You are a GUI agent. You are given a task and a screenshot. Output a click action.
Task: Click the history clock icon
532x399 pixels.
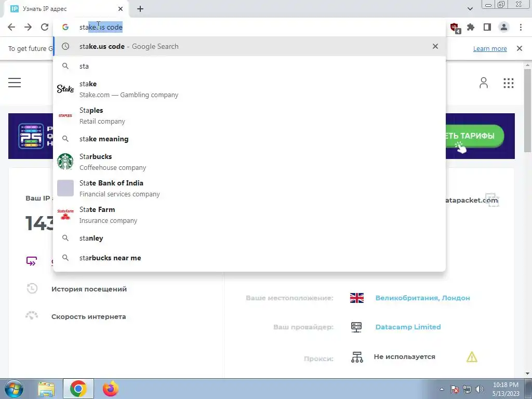point(32,289)
